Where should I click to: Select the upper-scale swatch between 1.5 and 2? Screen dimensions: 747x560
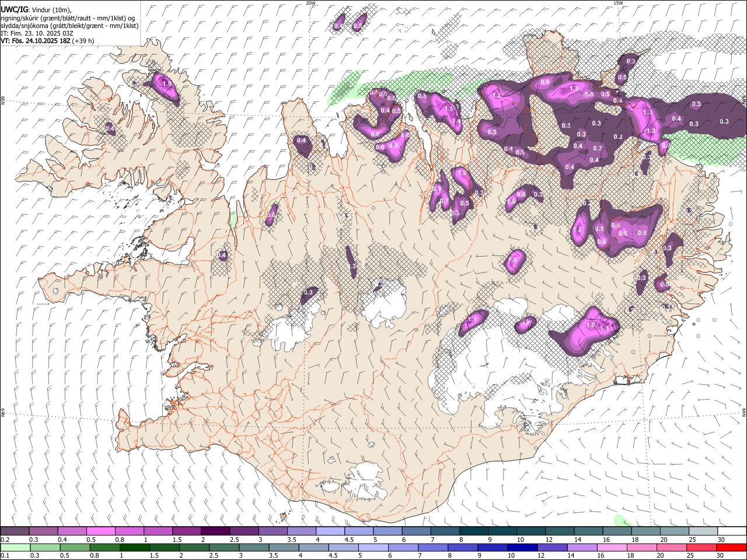(x=186, y=531)
